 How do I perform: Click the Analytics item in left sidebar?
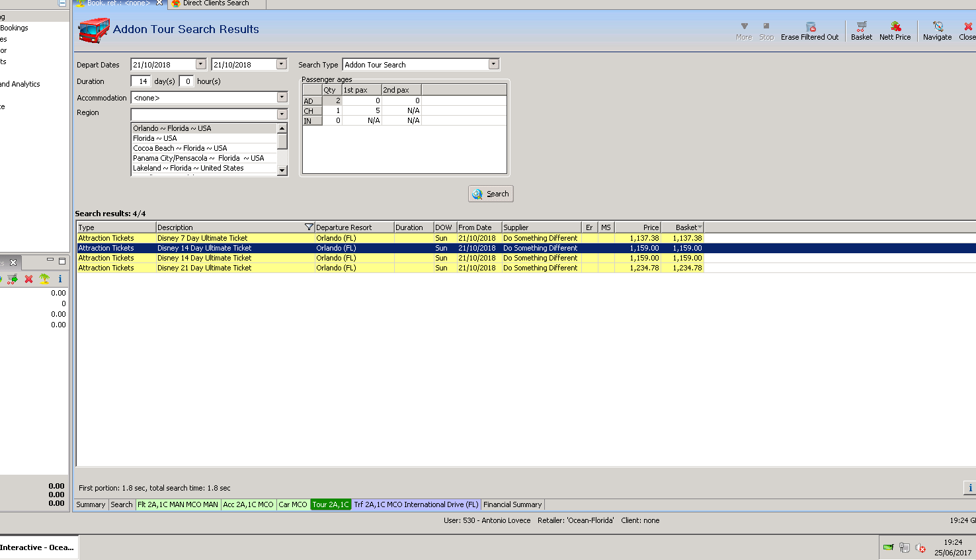(20, 84)
